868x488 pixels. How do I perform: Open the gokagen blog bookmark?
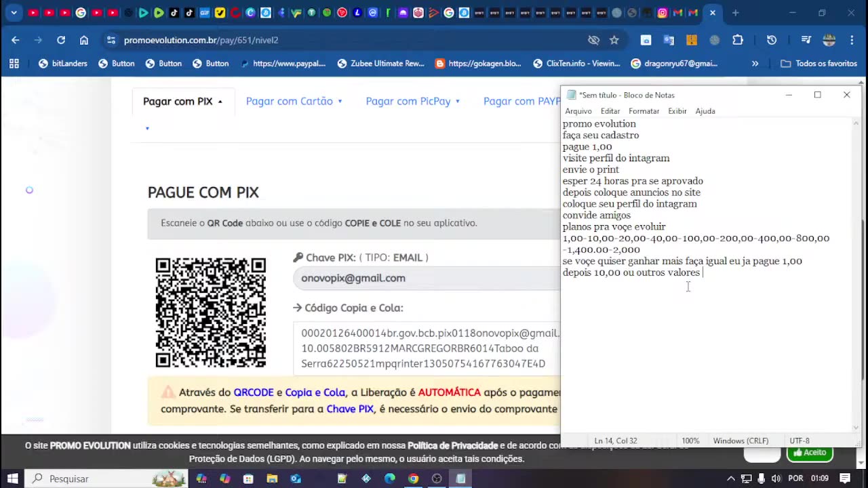[x=478, y=64]
